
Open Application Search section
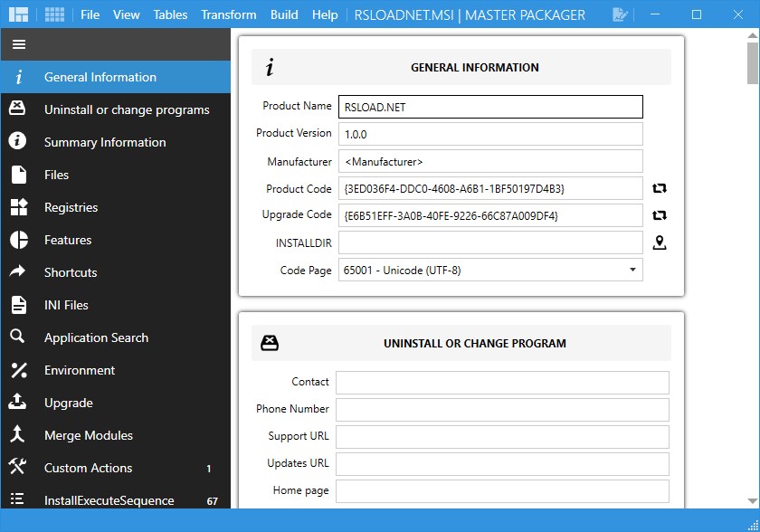pyautogui.click(x=116, y=337)
